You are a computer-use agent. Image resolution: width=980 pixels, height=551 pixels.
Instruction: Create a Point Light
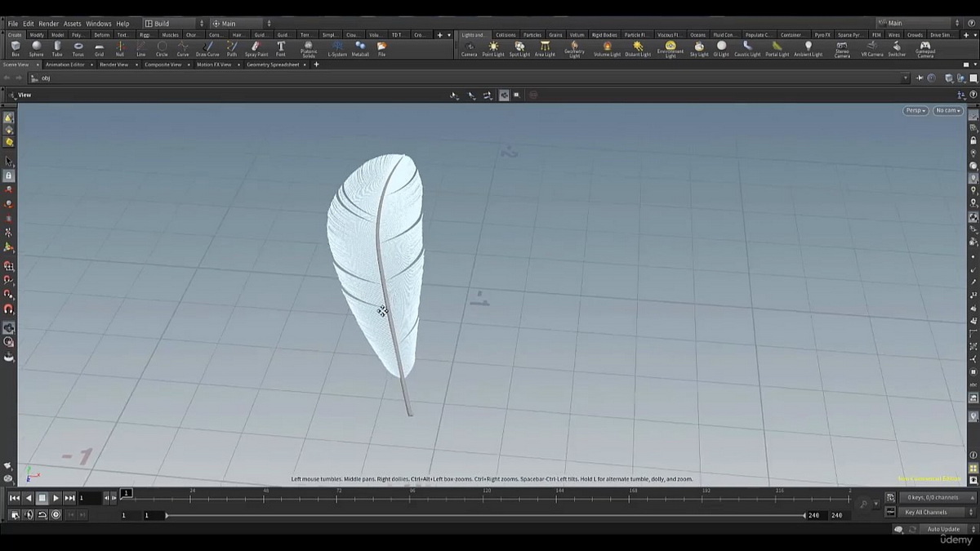[x=493, y=49]
